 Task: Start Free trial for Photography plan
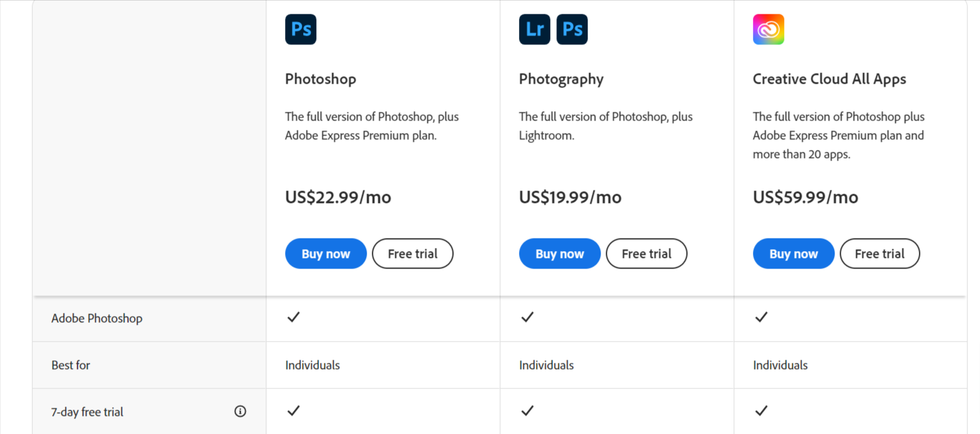click(646, 254)
